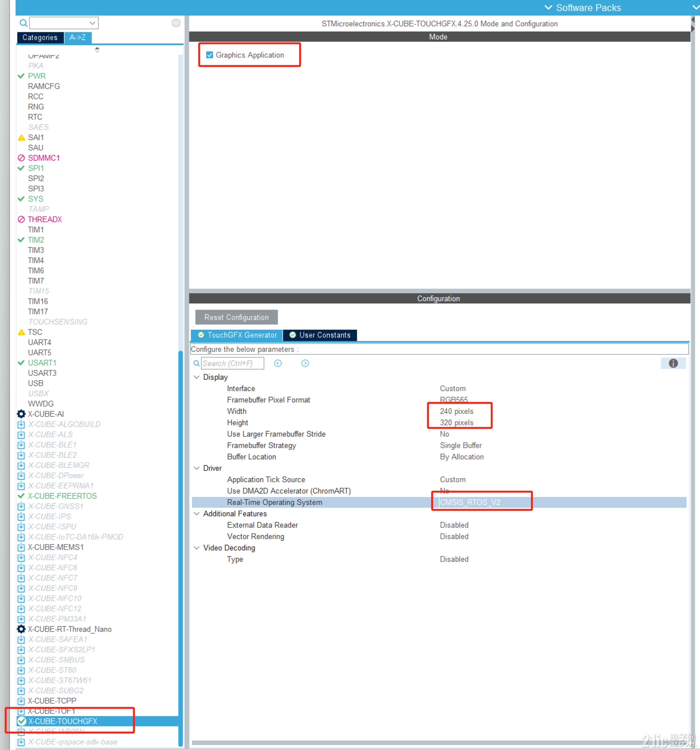
Task: Click the Framebuffer Pixel Format value RGB565
Action: pyautogui.click(x=454, y=399)
